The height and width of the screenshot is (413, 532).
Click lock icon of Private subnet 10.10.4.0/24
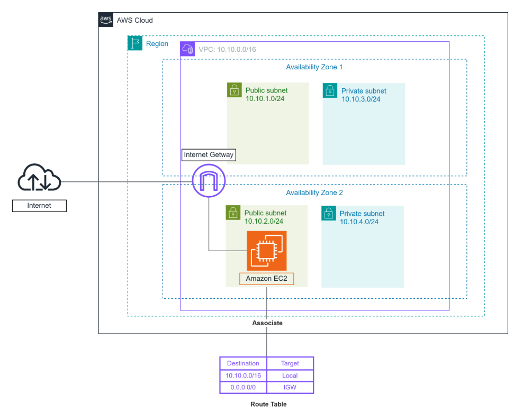329,214
